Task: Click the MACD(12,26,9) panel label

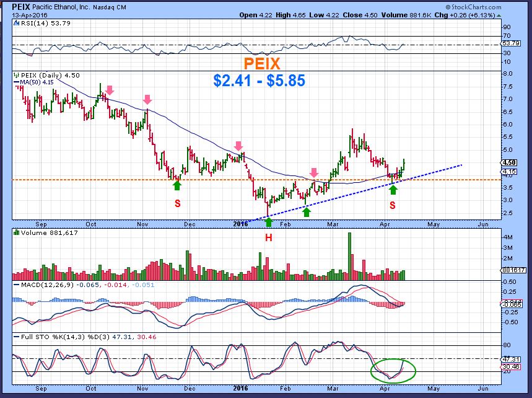Action: click(x=47, y=285)
